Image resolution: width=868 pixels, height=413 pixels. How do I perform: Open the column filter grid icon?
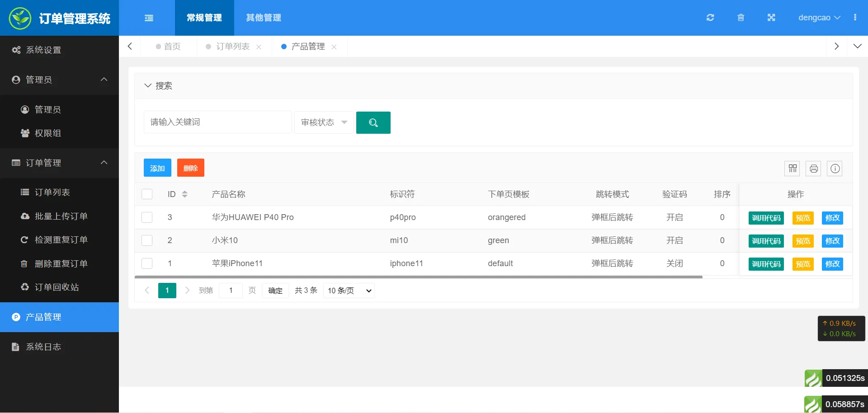tap(793, 169)
